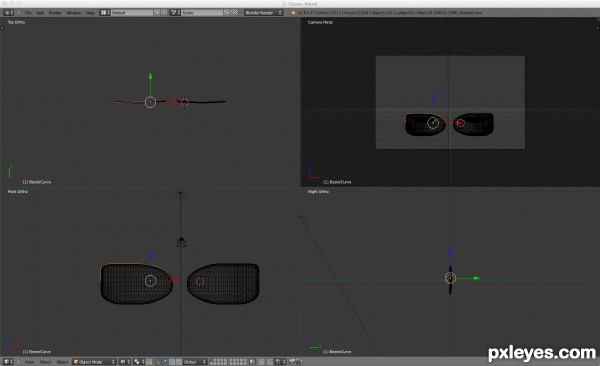Screen dimensions: 600x366
Task: Open the Render menu
Action: click(x=55, y=13)
